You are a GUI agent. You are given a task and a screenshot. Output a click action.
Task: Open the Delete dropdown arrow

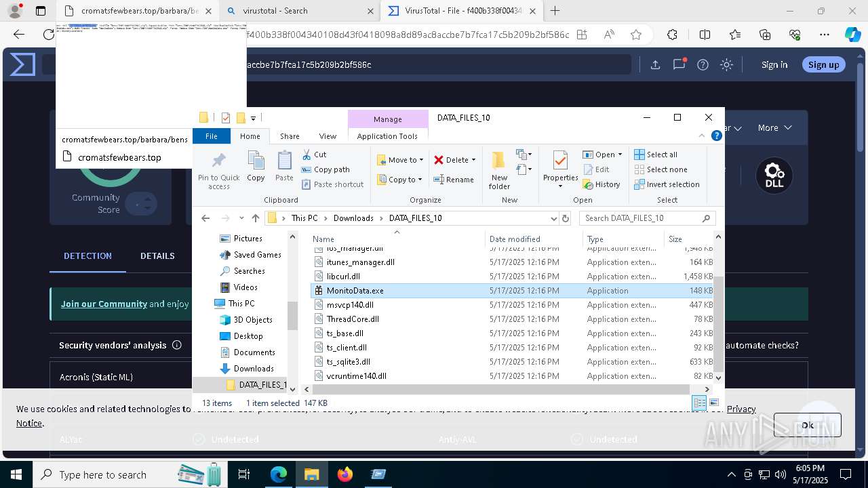pos(473,160)
